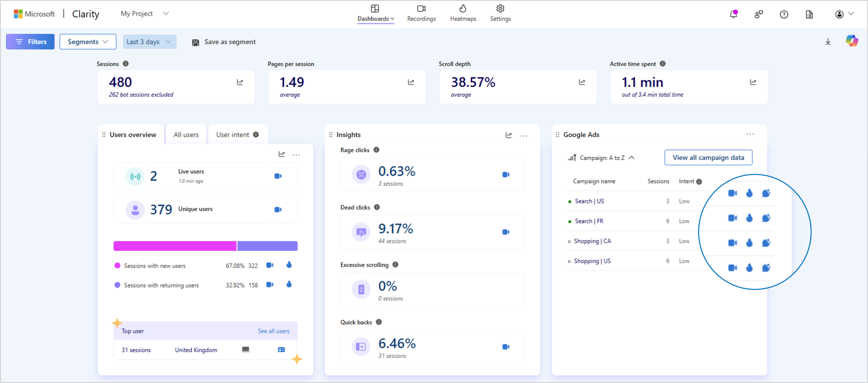Open the Search | US campaign link
The image size is (868, 383).
[x=589, y=201]
